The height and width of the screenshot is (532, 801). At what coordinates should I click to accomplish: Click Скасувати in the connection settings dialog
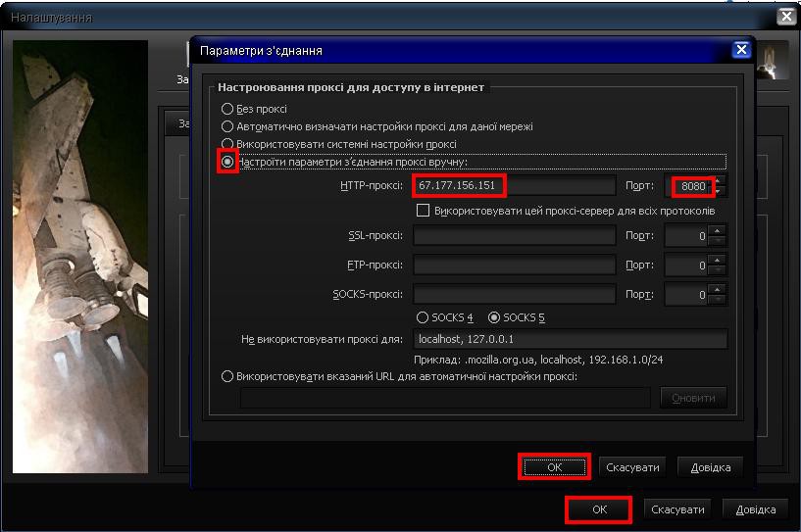[632, 467]
